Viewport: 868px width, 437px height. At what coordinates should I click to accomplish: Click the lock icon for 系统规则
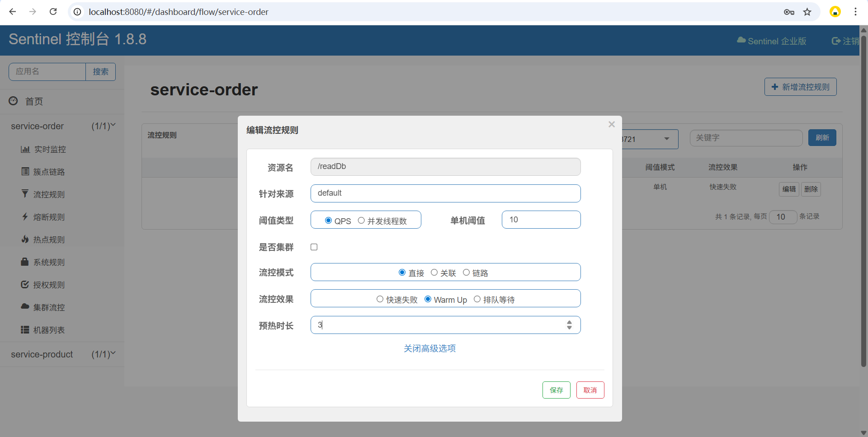pyautogui.click(x=25, y=262)
